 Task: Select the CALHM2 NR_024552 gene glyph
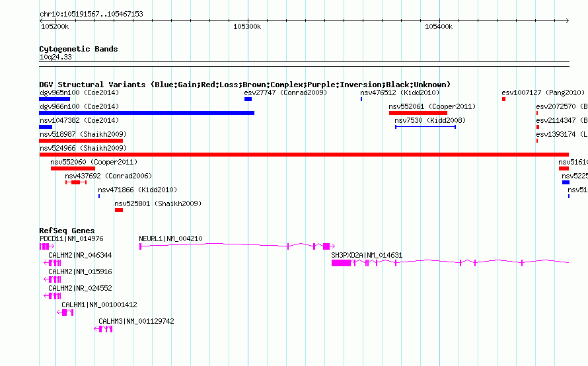(x=52, y=296)
